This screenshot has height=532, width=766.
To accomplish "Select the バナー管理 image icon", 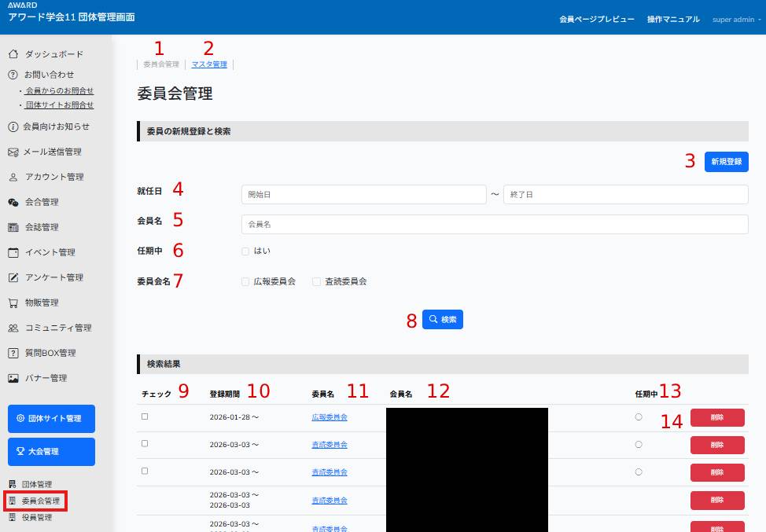I will pyautogui.click(x=13, y=378).
